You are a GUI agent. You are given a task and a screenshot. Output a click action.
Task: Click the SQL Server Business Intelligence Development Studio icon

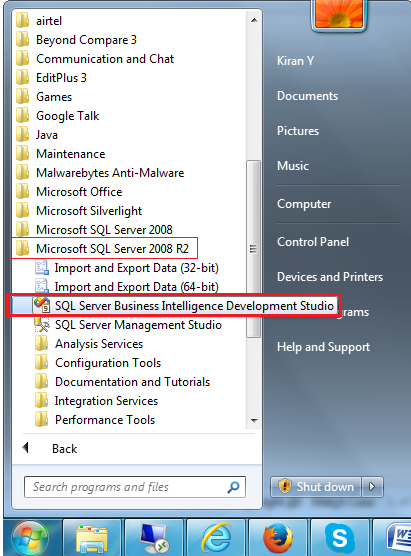(x=42, y=305)
